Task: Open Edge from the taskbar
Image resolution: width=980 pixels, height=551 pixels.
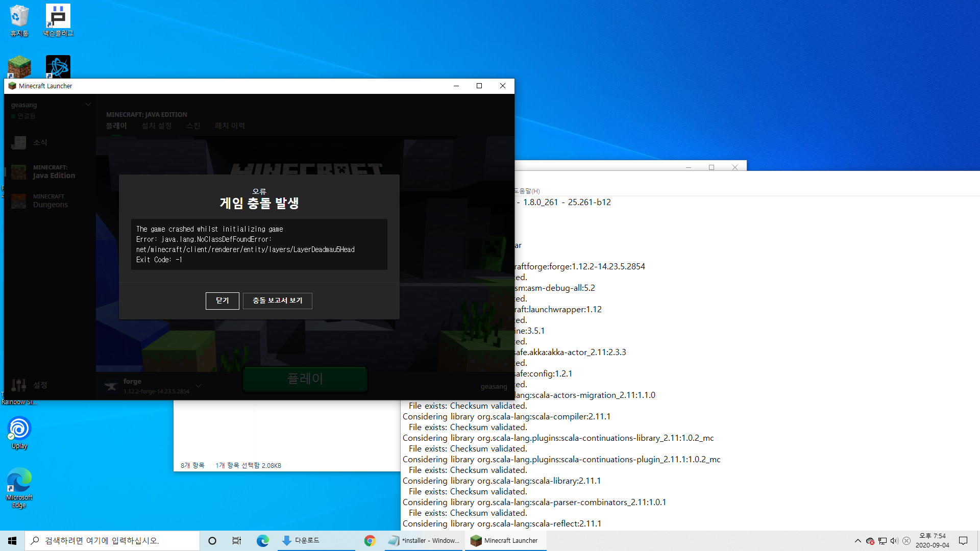Action: pos(262,541)
